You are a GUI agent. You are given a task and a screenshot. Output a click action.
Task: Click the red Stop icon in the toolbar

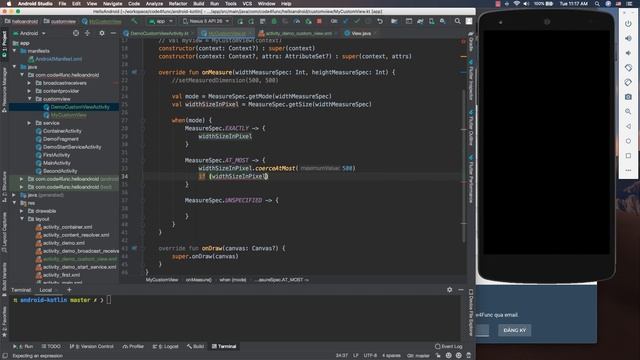(x=320, y=21)
